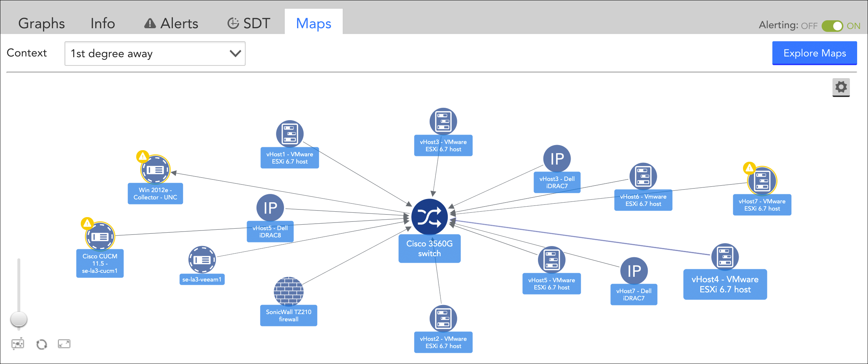This screenshot has width=868, height=364.
Task: Click the refresh map layout icon
Action: (x=42, y=344)
